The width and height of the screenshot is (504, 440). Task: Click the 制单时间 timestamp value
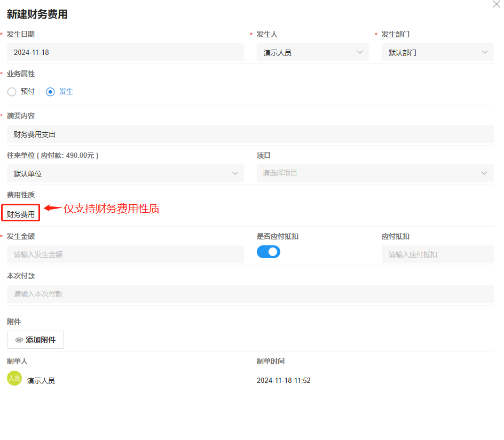(283, 381)
